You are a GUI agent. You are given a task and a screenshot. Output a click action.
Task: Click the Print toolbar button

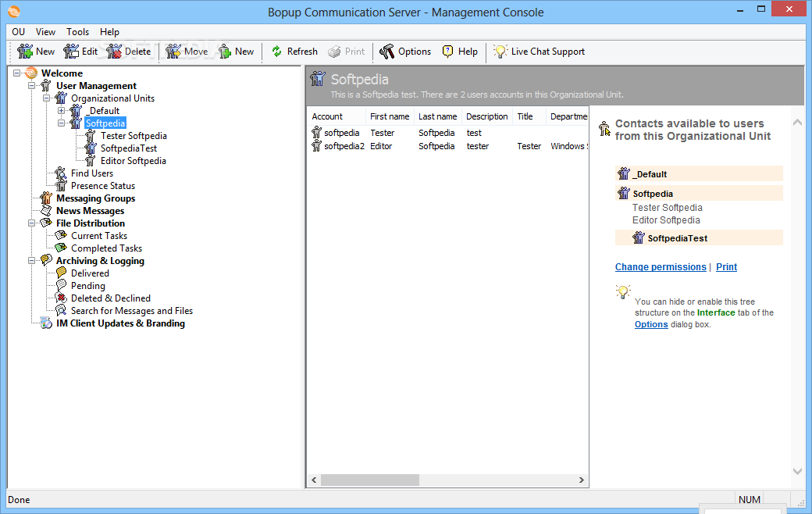click(x=347, y=52)
